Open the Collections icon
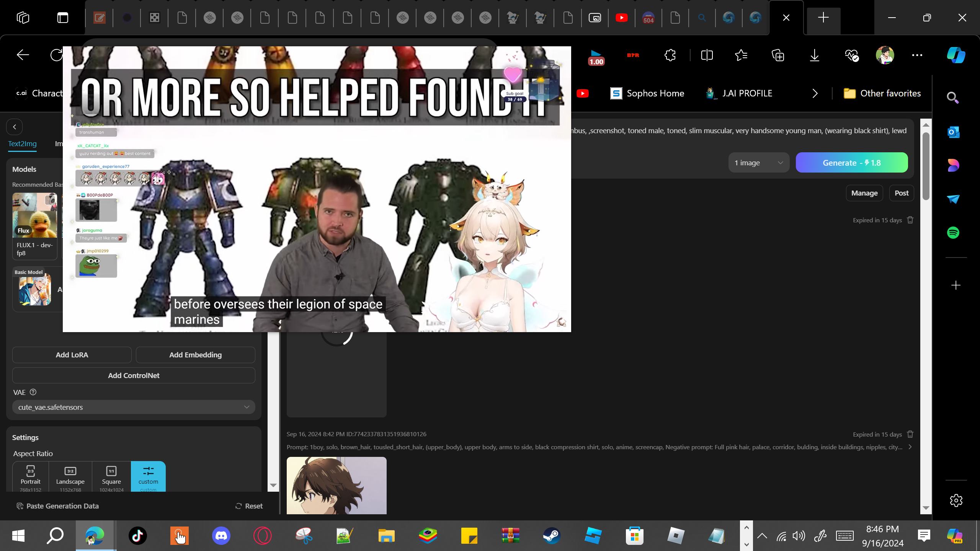Viewport: 980px width, 551px height. point(778,55)
